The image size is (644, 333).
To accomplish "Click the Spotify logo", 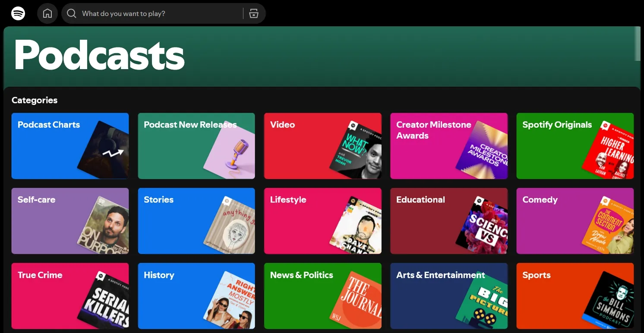I will [x=18, y=13].
